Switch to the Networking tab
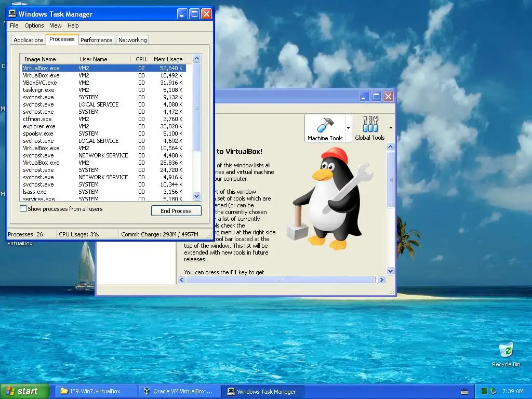The width and height of the screenshot is (532, 399). 132,40
